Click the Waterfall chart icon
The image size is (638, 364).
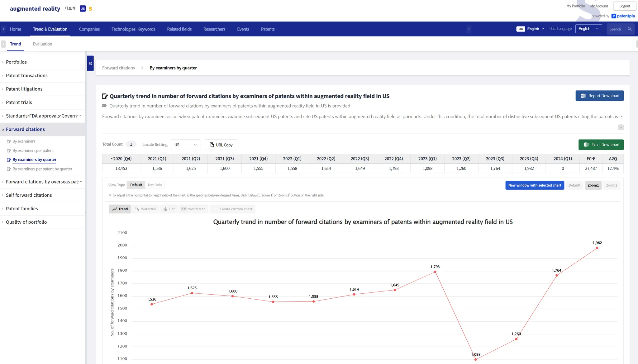145,209
